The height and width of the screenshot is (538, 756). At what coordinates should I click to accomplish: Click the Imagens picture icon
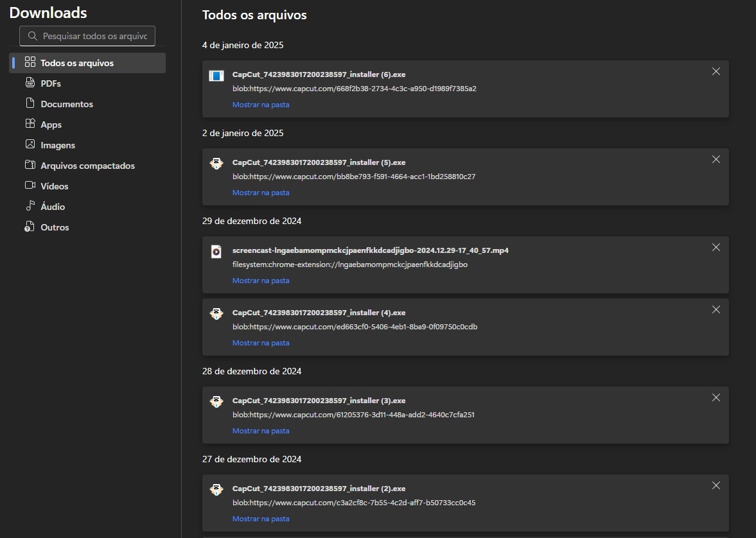tap(30, 144)
